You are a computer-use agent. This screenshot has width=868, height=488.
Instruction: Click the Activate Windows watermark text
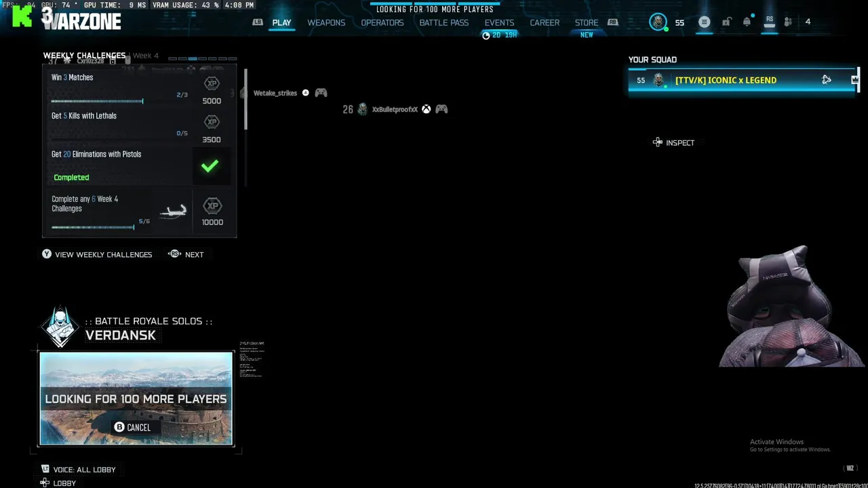(790, 445)
